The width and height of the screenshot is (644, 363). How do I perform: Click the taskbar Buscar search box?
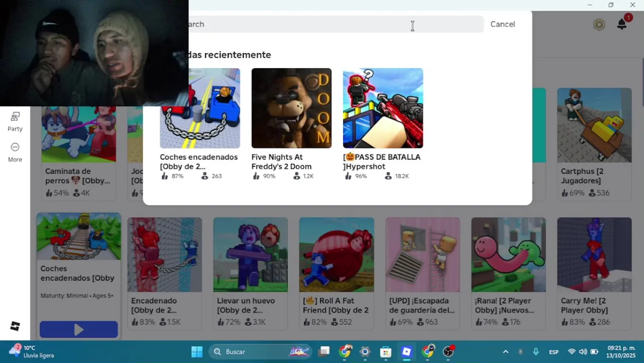click(261, 351)
